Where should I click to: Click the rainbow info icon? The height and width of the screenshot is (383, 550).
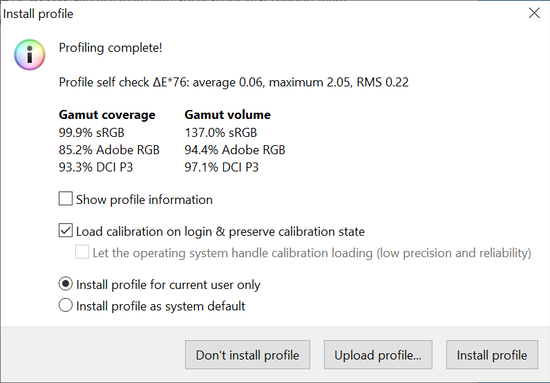pyautogui.click(x=29, y=55)
